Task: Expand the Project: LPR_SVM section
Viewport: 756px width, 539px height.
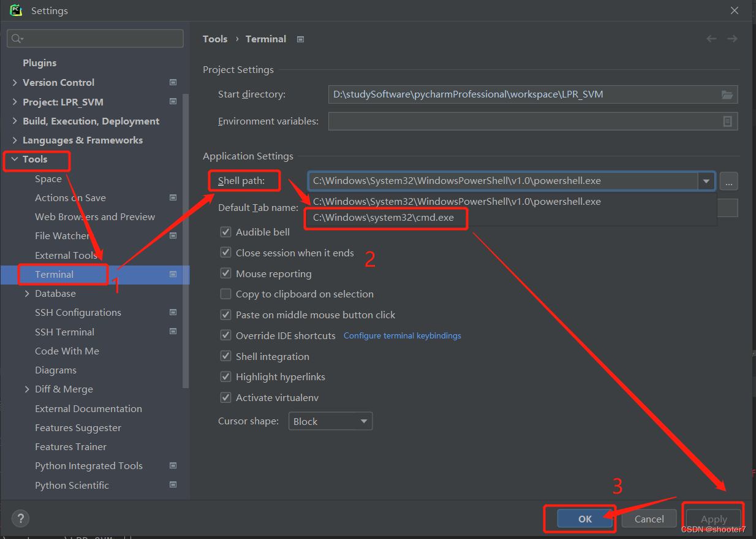Action: pyautogui.click(x=15, y=102)
